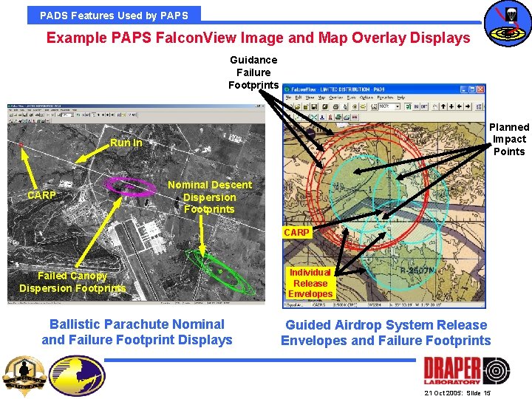Click the green printer-like overlay icon in second toolbar
532x399 pixels.
point(338,117)
